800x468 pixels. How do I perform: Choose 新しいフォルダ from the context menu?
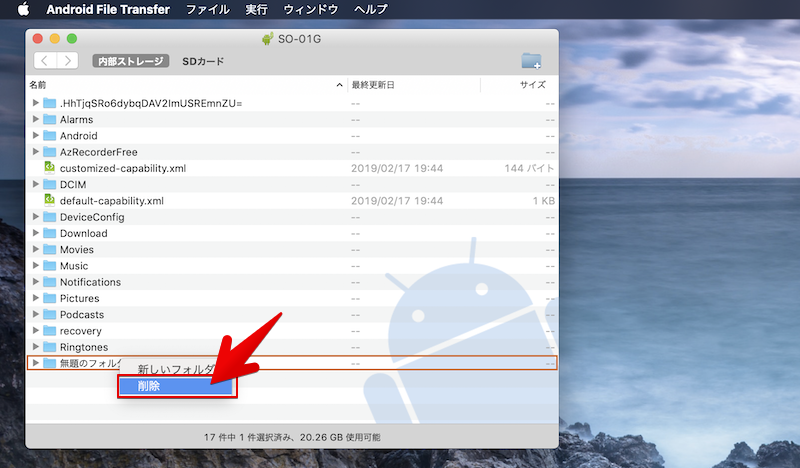172,369
